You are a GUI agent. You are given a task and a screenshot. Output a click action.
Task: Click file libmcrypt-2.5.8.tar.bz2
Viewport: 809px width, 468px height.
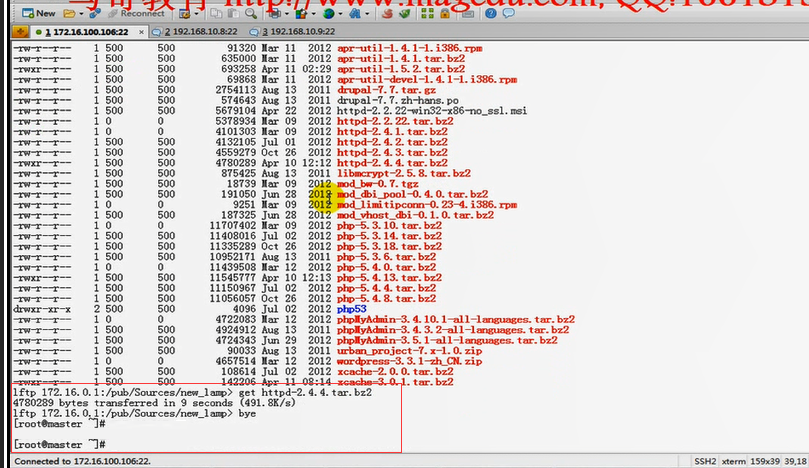pyautogui.click(x=404, y=173)
